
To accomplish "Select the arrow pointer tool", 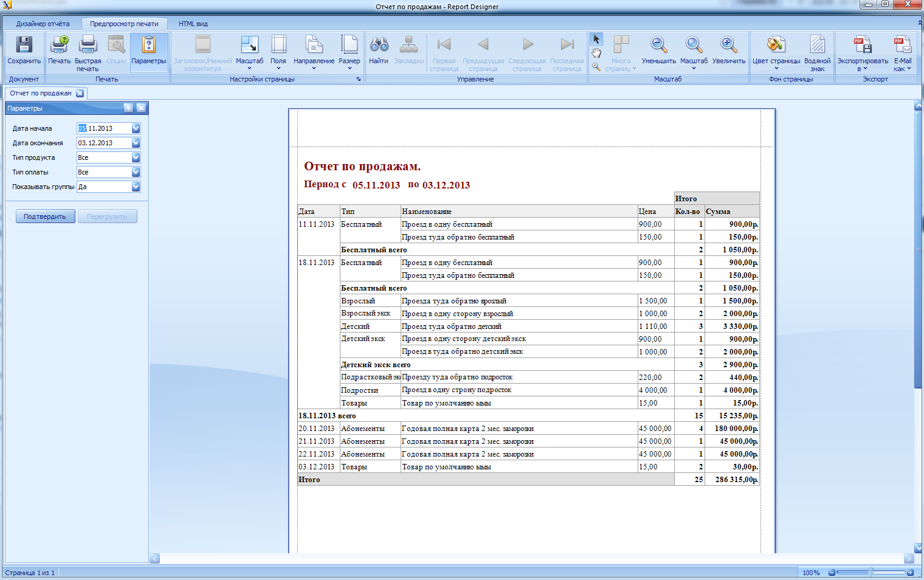I will tap(596, 40).
